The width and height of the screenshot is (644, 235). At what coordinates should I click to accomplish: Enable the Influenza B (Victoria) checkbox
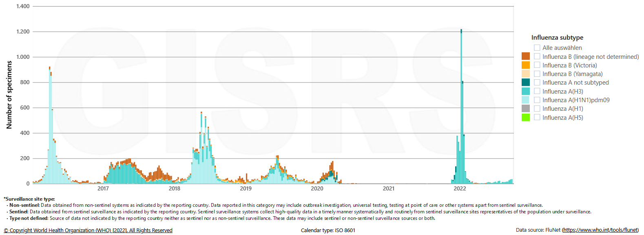(x=537, y=65)
